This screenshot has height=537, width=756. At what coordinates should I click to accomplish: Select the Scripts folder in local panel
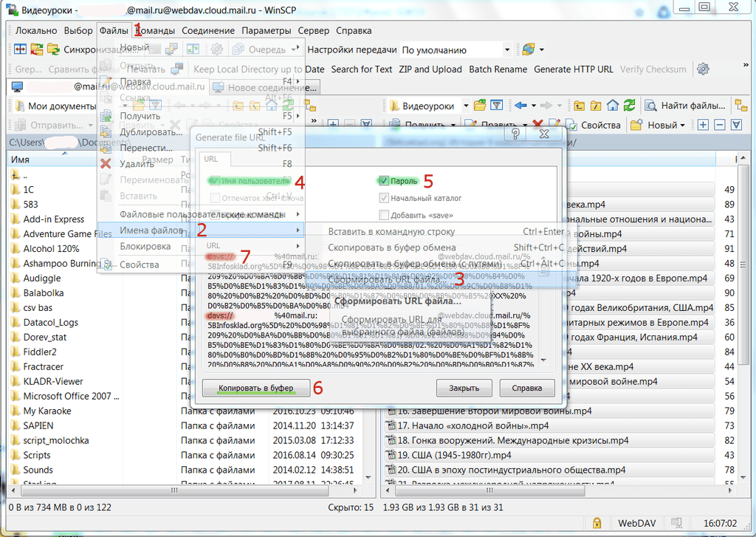[37, 455]
